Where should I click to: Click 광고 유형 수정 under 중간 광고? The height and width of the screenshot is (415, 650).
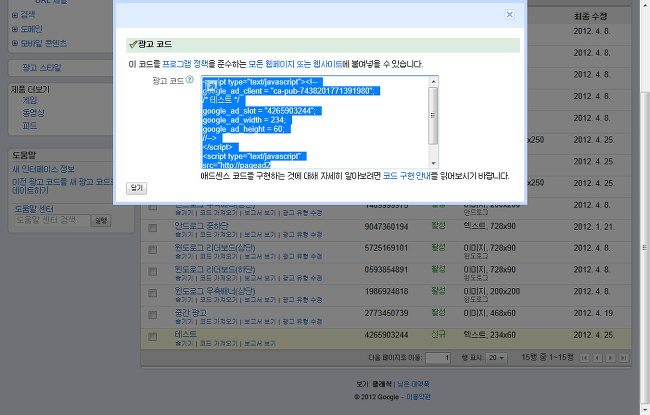pyautogui.click(x=302, y=322)
